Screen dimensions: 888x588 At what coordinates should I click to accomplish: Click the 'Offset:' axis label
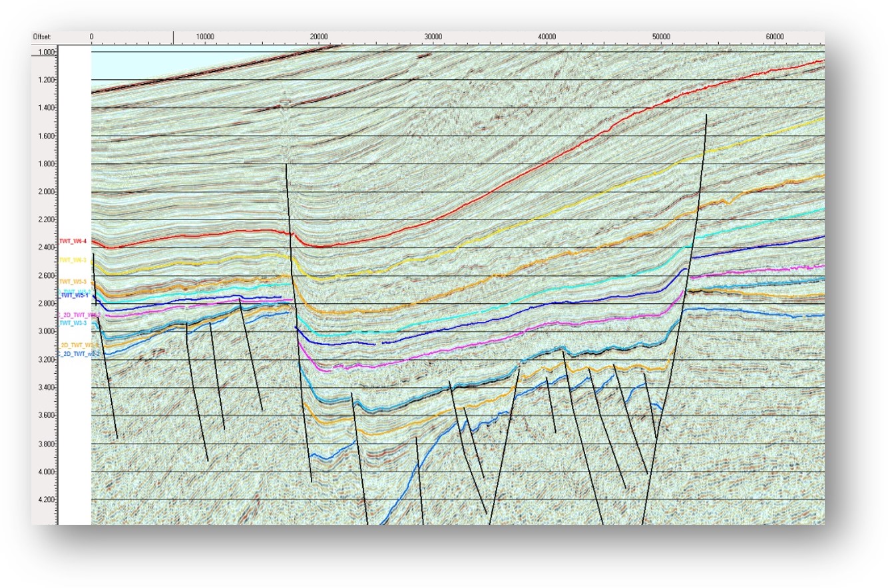[x=41, y=36]
